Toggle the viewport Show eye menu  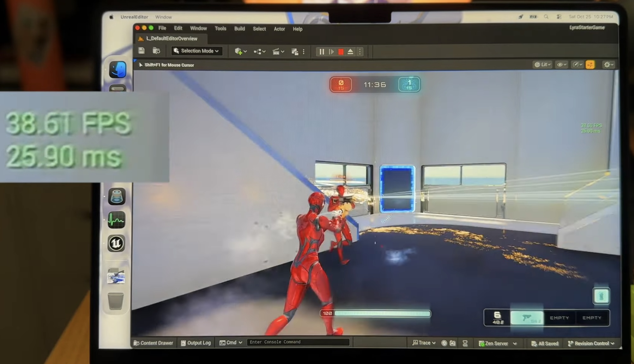pyautogui.click(x=561, y=65)
